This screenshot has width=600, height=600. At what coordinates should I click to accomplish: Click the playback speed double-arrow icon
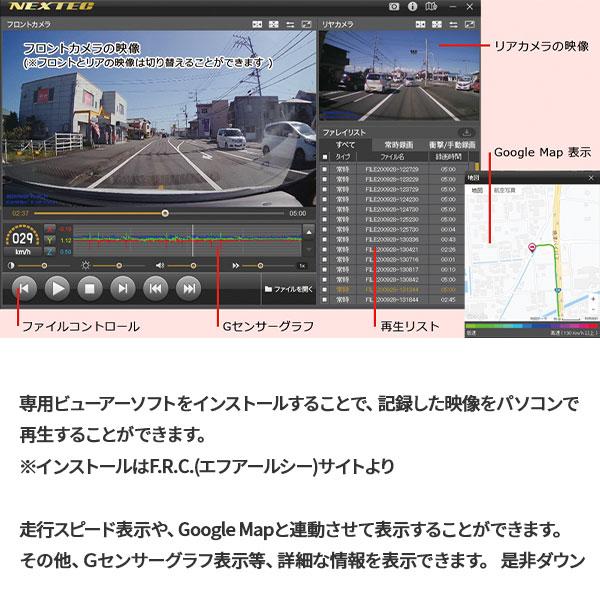click(x=236, y=266)
